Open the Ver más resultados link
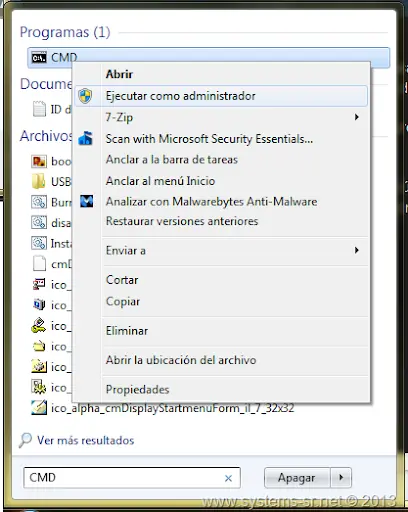Viewport: 408px width, 512px height. (x=86, y=440)
